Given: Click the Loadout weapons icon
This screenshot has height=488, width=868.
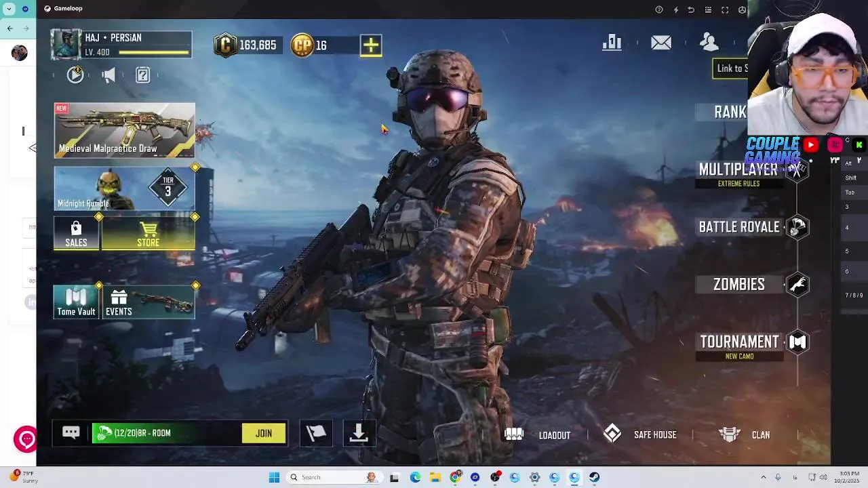Looking at the screenshot, I should pyautogui.click(x=514, y=434).
